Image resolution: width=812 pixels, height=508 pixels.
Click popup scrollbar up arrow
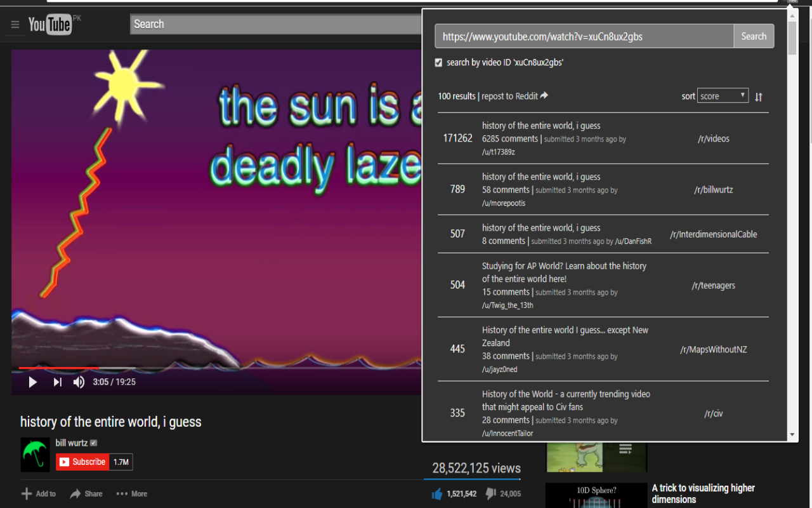coord(792,15)
